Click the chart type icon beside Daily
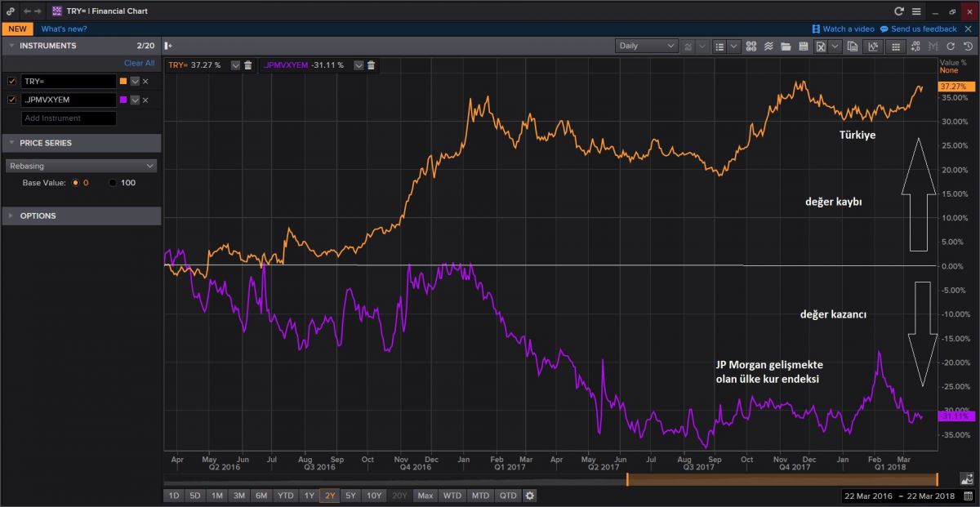 [x=688, y=46]
